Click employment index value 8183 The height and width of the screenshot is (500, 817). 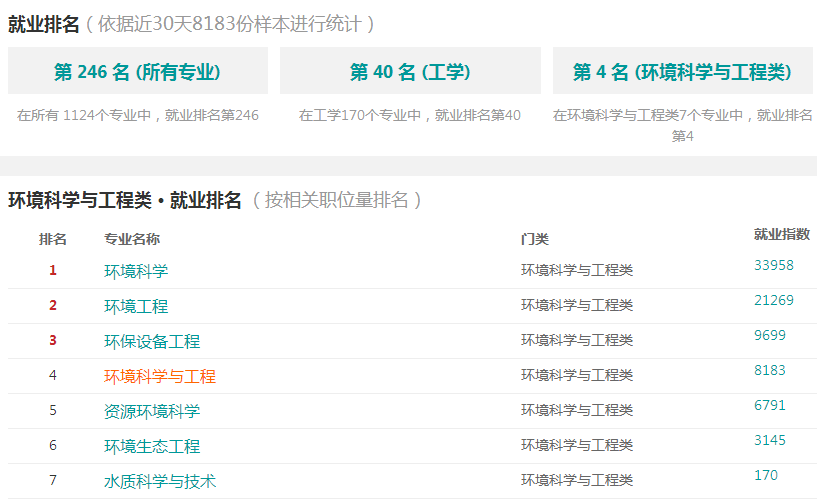pos(770,370)
